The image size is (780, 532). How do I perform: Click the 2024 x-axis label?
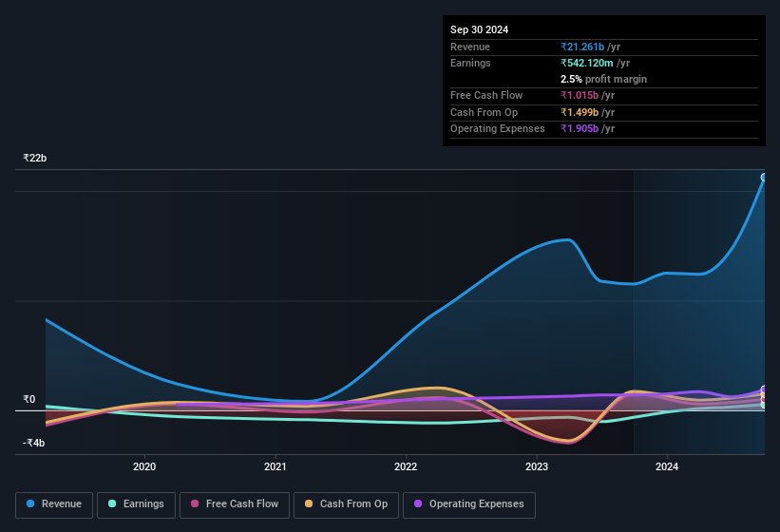click(x=667, y=466)
